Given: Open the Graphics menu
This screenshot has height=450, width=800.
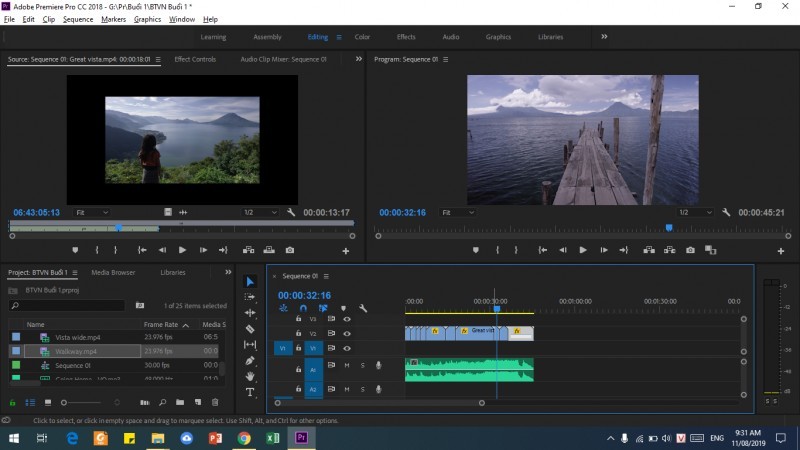Looking at the screenshot, I should [x=147, y=19].
